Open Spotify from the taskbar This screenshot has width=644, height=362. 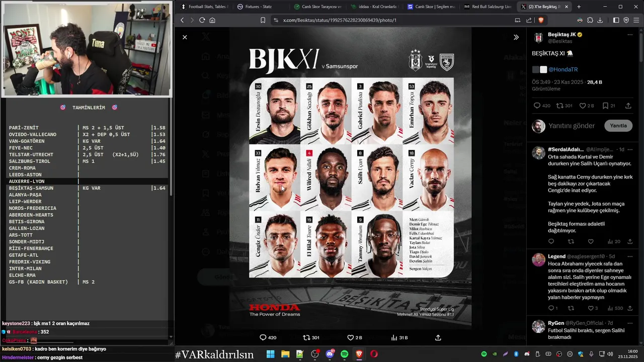click(345, 354)
